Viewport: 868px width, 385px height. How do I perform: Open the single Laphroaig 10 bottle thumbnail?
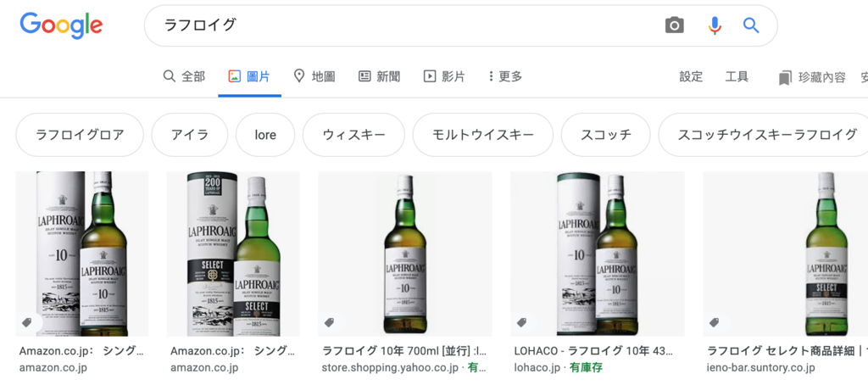pos(405,254)
